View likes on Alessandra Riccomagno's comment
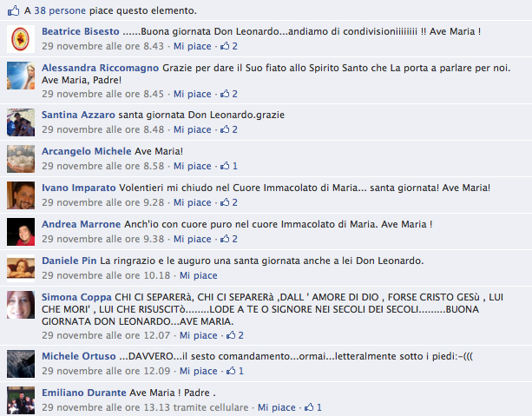532x416 pixels. 229,94
